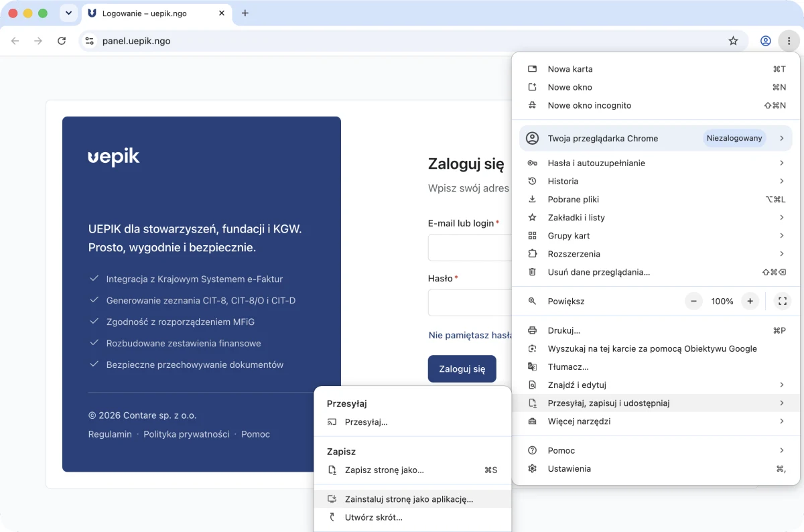Expand the Pomoc submenu arrow
The image size is (804, 532).
tap(782, 450)
